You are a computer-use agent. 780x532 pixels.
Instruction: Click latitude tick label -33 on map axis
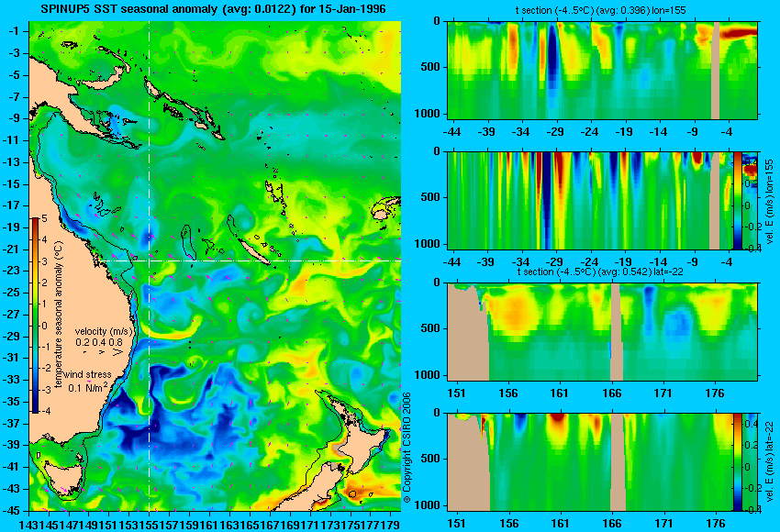(11, 380)
